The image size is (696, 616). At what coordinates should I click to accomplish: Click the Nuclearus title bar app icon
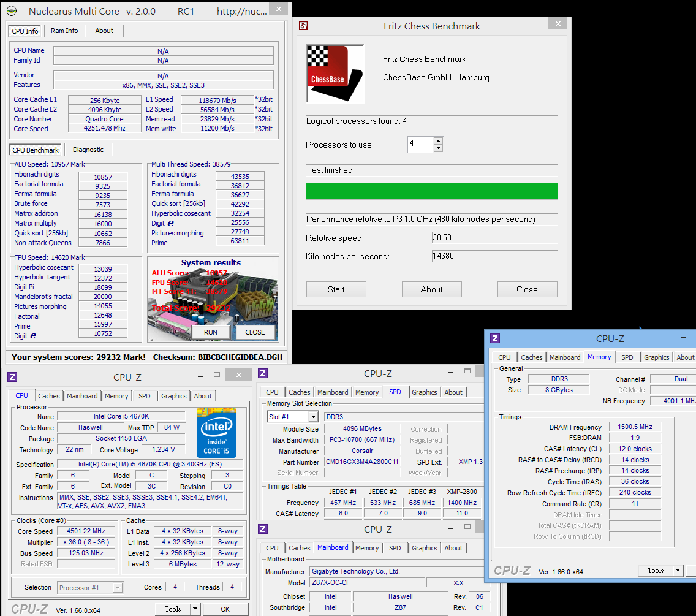tap(12, 11)
